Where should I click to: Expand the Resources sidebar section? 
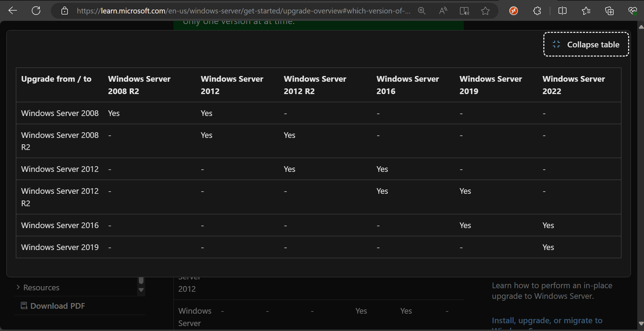click(x=38, y=288)
